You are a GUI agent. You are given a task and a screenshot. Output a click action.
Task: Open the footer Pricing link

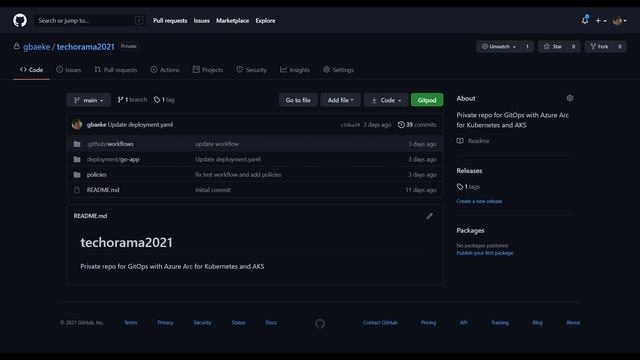point(429,322)
